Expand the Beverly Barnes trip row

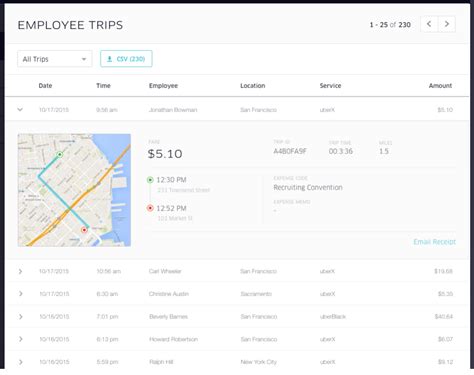pos(20,316)
